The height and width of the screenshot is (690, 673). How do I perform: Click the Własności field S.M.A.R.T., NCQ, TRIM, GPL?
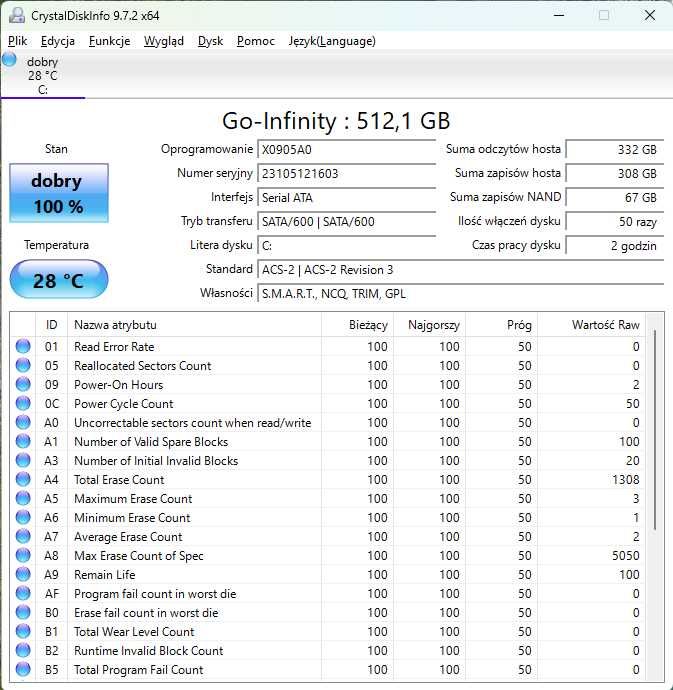(460, 293)
